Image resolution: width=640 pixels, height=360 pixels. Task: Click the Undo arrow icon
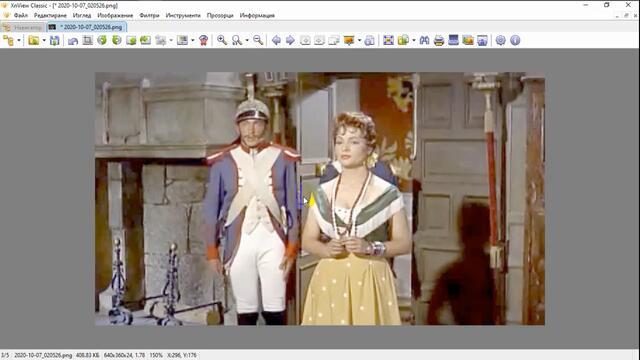tap(73, 40)
